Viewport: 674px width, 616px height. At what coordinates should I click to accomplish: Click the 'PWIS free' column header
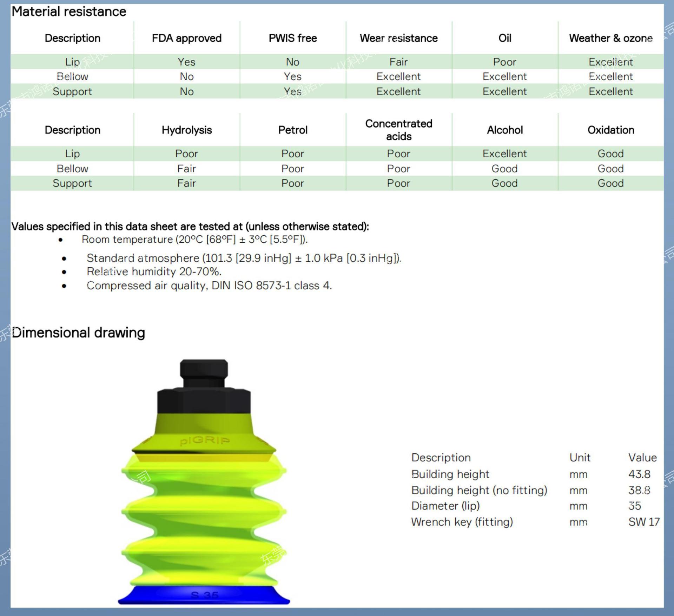293,38
